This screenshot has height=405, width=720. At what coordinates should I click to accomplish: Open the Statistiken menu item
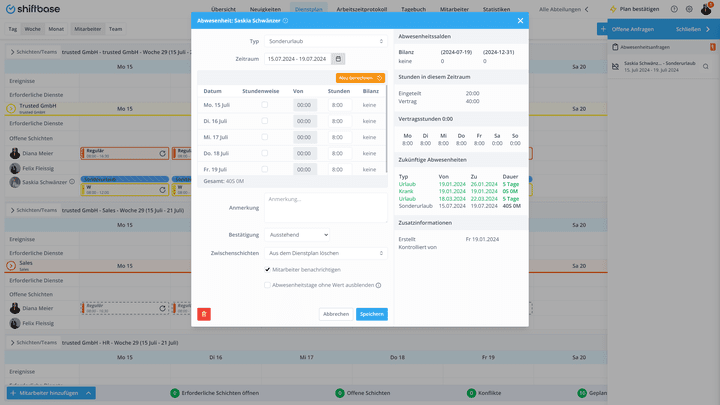pos(496,9)
